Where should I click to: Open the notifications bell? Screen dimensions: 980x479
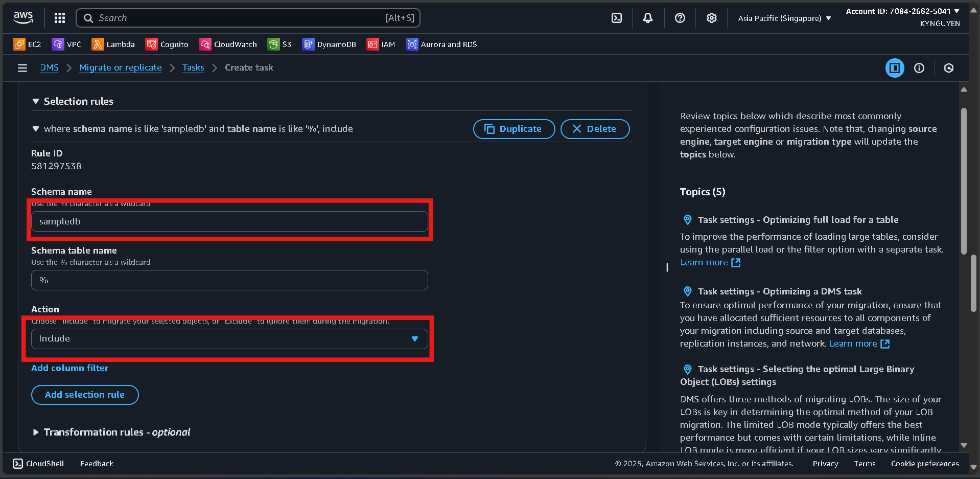tap(647, 17)
